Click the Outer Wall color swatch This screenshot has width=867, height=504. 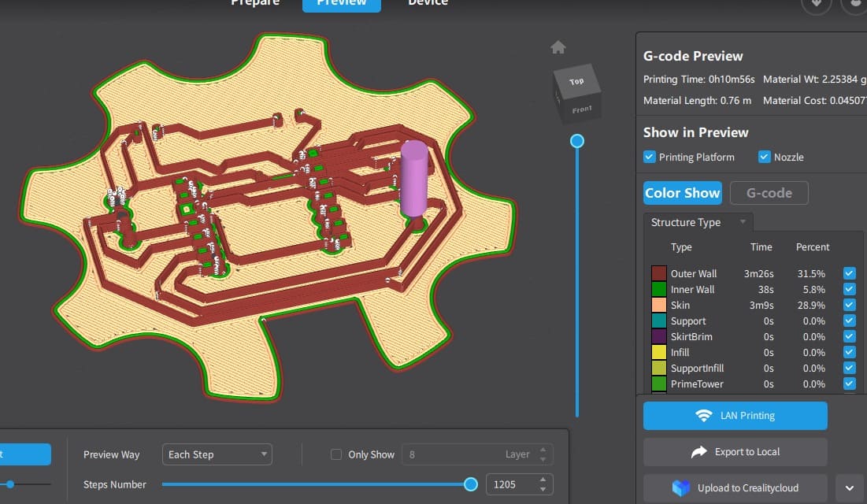(658, 273)
